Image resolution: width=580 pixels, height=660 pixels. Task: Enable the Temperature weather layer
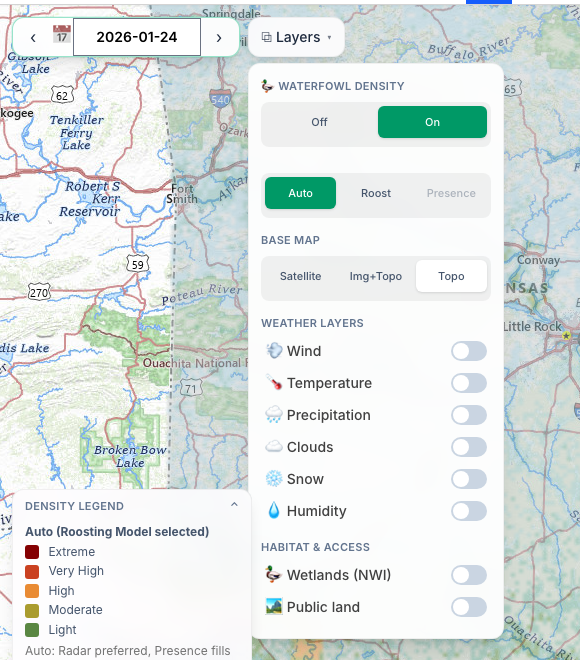pos(469,383)
